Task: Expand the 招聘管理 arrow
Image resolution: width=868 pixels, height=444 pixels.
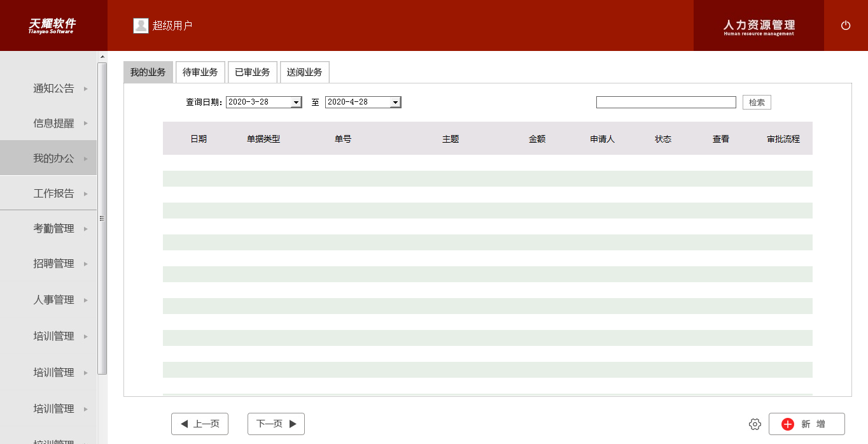Action: [x=86, y=264]
